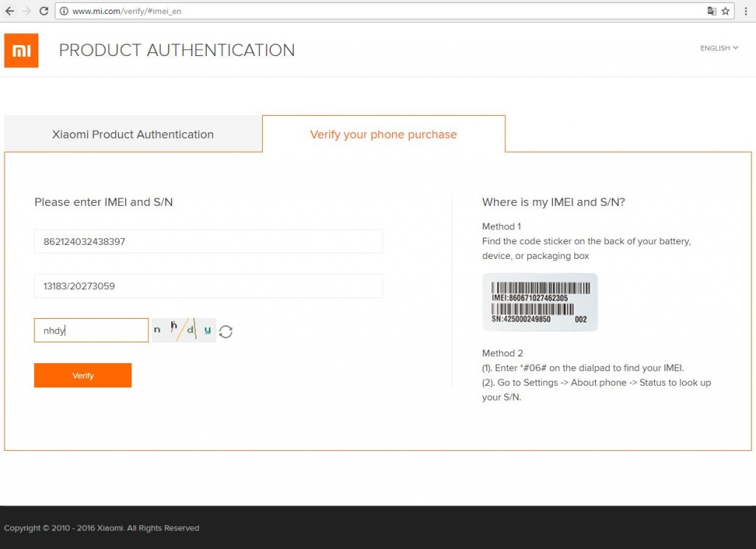Click the browser back arrow
The image size is (756, 549).
pyautogui.click(x=10, y=10)
